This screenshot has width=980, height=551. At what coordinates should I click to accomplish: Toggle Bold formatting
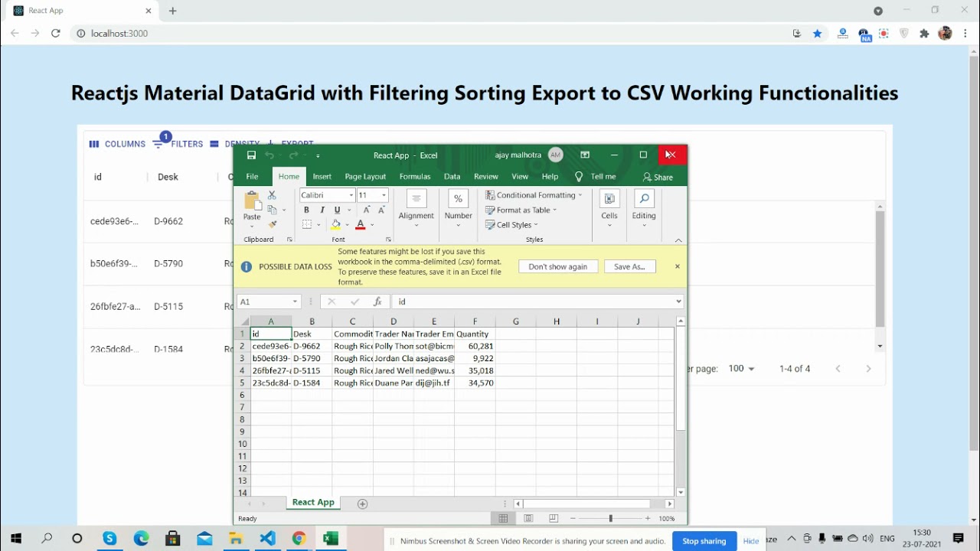pos(306,210)
